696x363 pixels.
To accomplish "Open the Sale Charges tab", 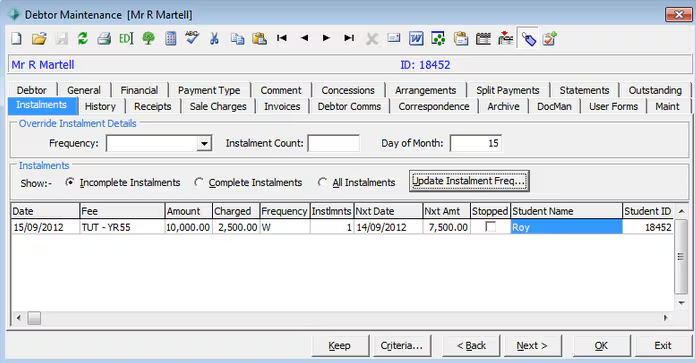I will pyautogui.click(x=218, y=107).
